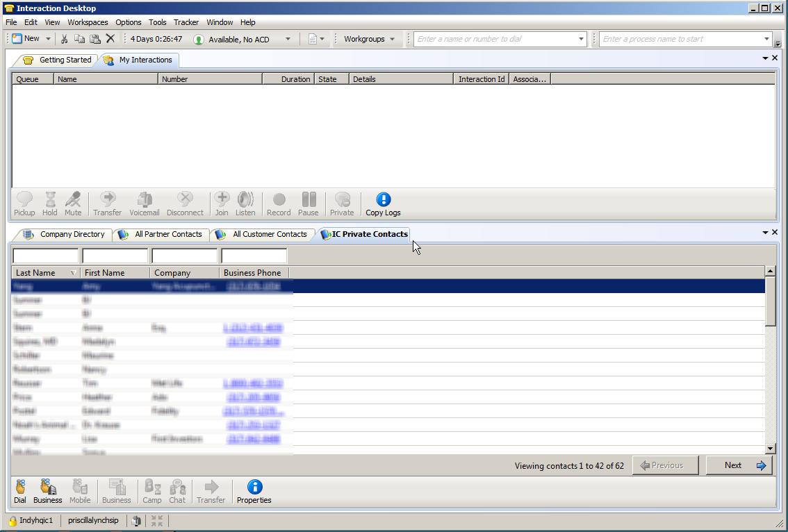This screenshot has height=532, width=788.
Task: Click the Delete X toolbar icon
Action: (110, 39)
